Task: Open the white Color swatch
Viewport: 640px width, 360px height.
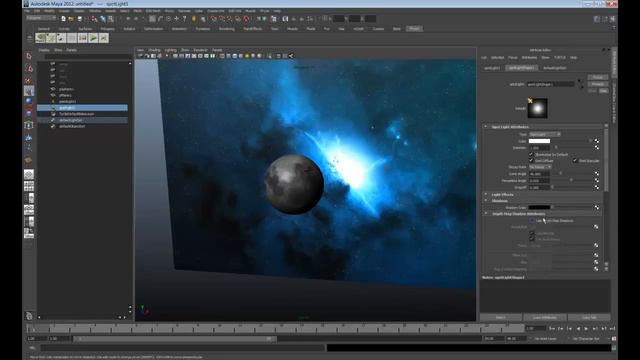Action: (x=540, y=141)
